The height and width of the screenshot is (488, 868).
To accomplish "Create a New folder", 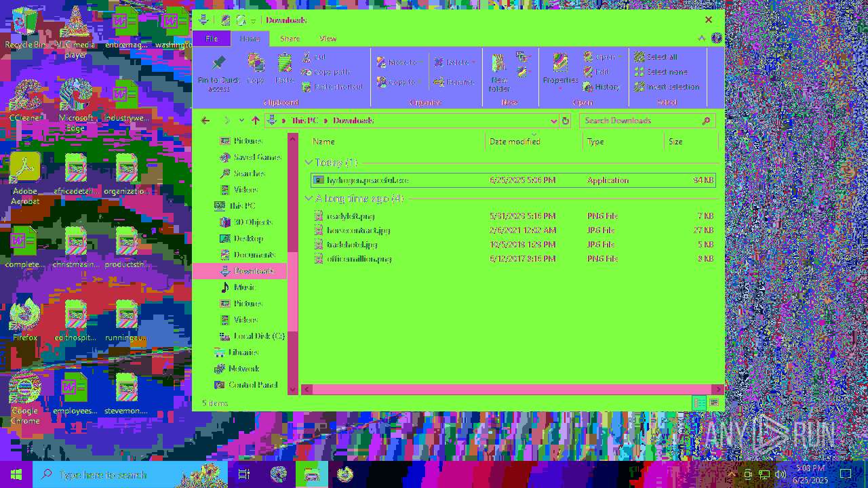I will [x=499, y=73].
